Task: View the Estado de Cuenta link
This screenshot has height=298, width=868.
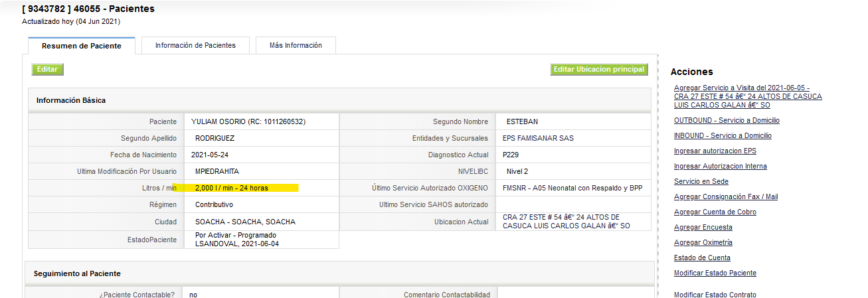Action: [702, 258]
